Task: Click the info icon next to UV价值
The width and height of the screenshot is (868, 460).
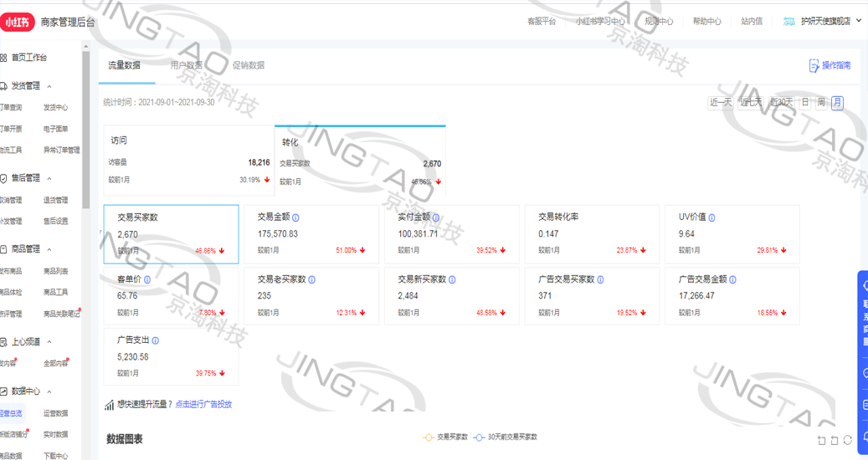Action: 711,217
